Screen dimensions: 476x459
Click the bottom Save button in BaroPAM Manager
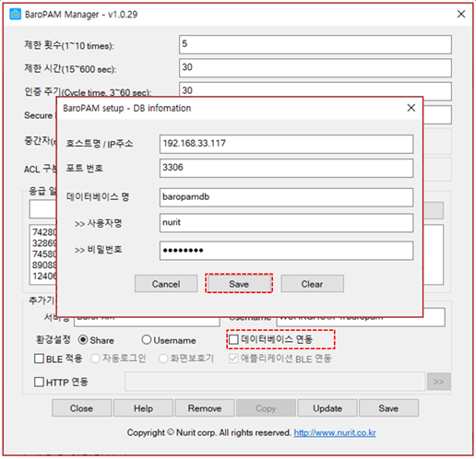[388, 408]
